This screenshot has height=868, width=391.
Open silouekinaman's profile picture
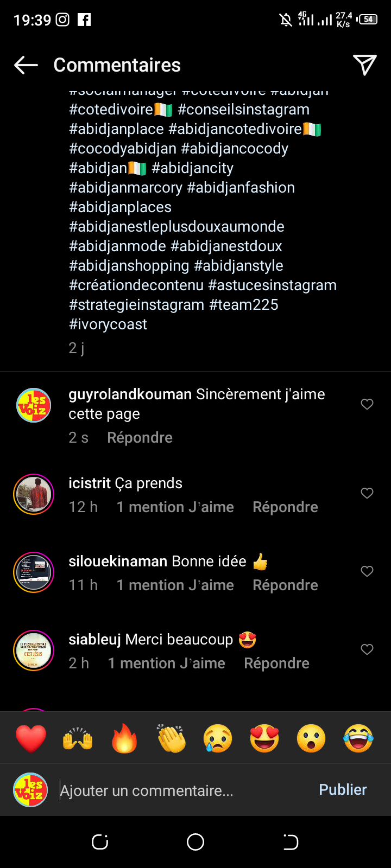tap(34, 572)
